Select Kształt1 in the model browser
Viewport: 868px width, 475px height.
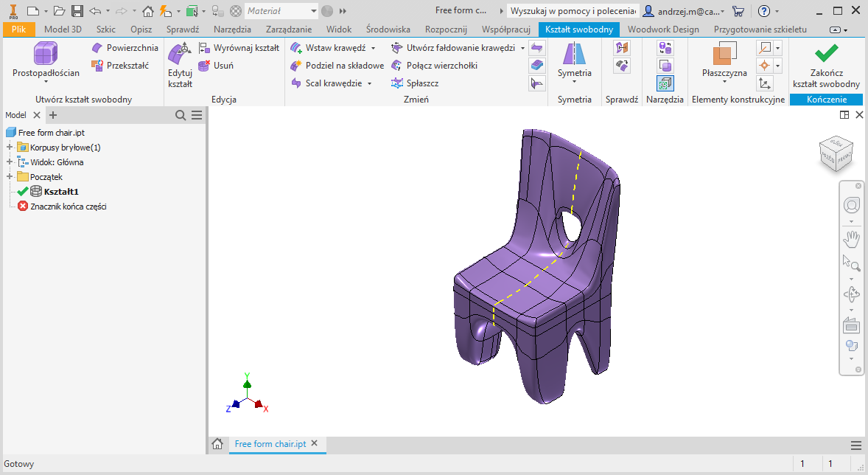[60, 192]
